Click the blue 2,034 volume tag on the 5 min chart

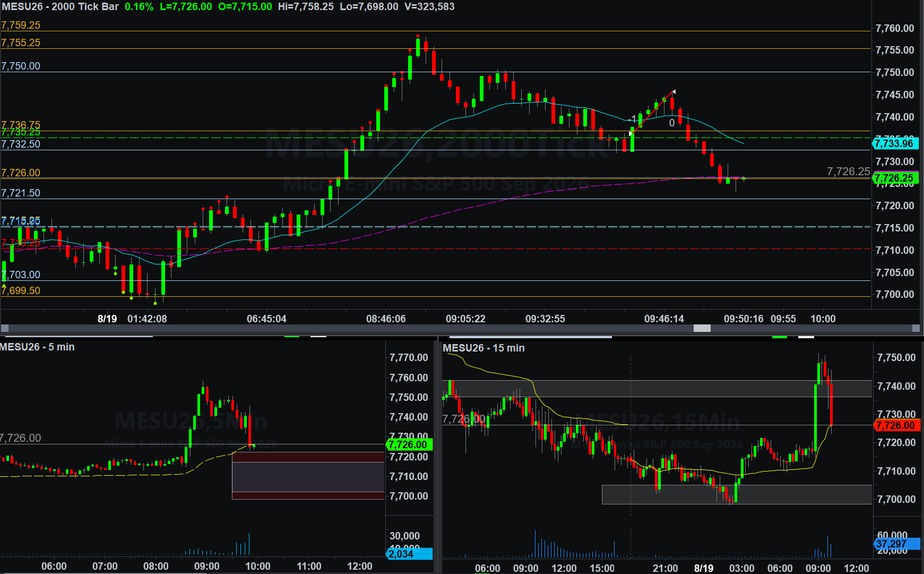pos(409,554)
